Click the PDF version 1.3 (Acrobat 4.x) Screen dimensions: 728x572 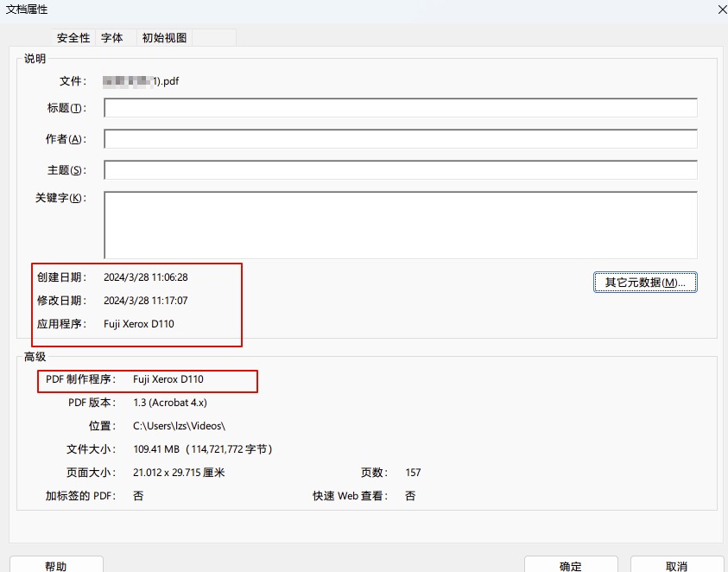pos(170,403)
